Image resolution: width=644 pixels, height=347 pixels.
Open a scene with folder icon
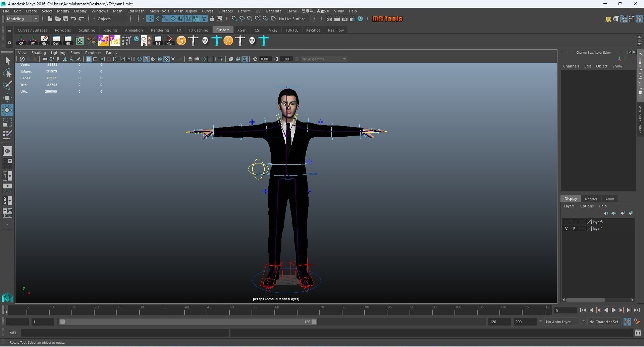coord(58,19)
